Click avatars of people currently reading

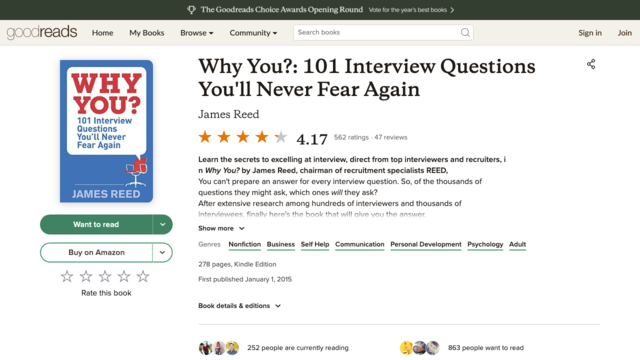tap(219, 348)
